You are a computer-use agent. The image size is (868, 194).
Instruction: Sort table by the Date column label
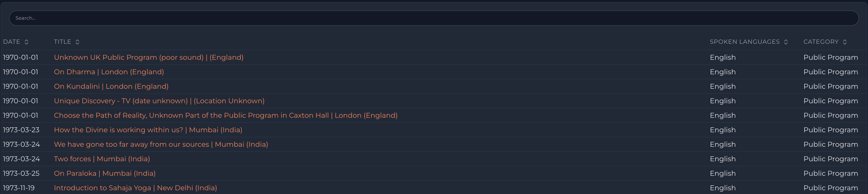[12, 42]
